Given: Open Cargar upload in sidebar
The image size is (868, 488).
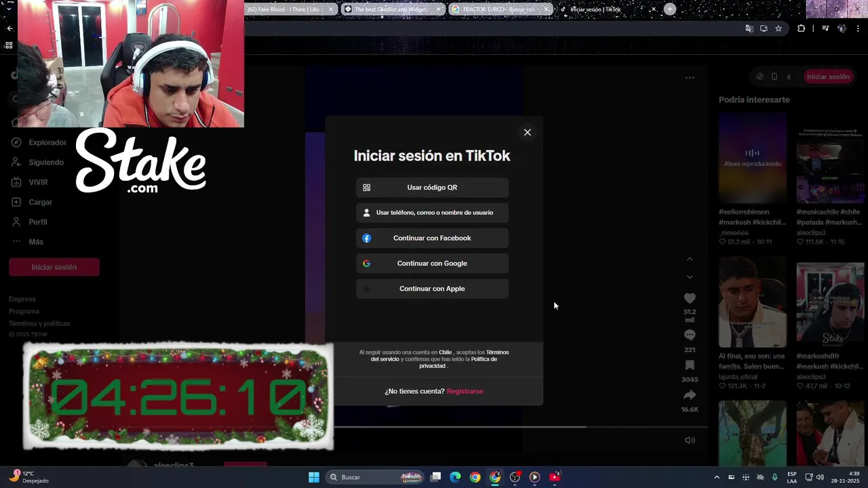Looking at the screenshot, I should pos(32,202).
